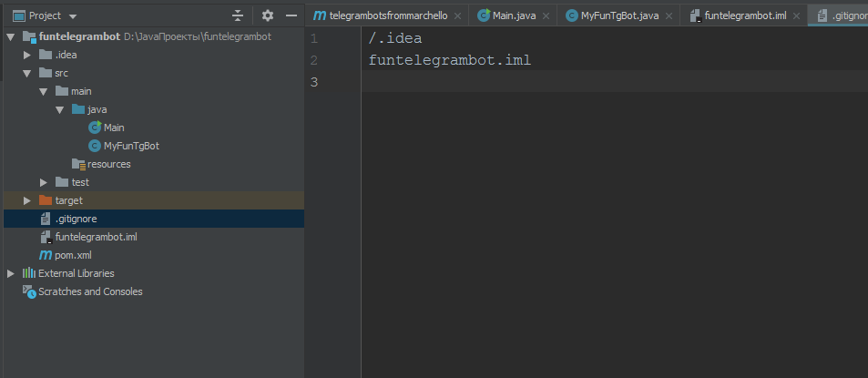Click the resources folder icon
The width and height of the screenshot is (868, 378).
78,164
